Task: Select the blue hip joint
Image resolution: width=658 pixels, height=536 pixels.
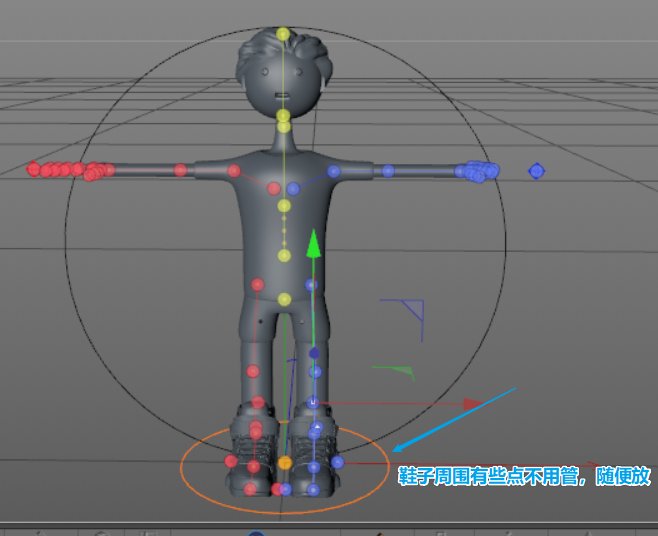Action: (311, 285)
